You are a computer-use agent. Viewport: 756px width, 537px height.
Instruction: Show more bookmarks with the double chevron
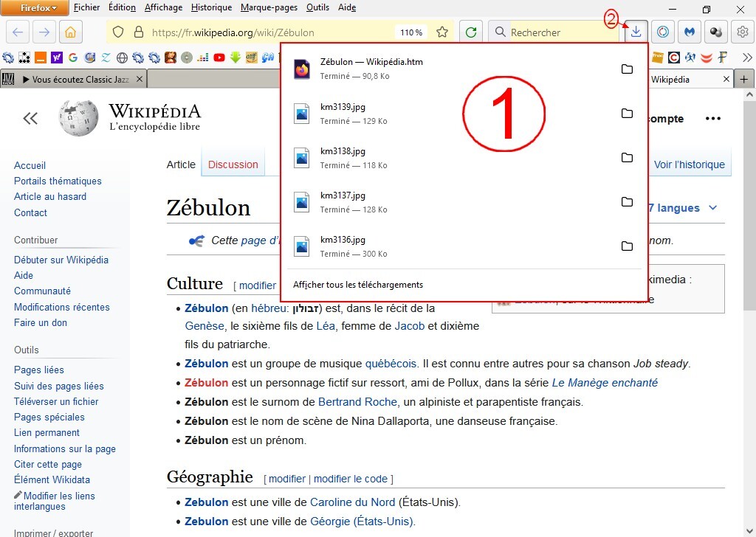[747, 58]
